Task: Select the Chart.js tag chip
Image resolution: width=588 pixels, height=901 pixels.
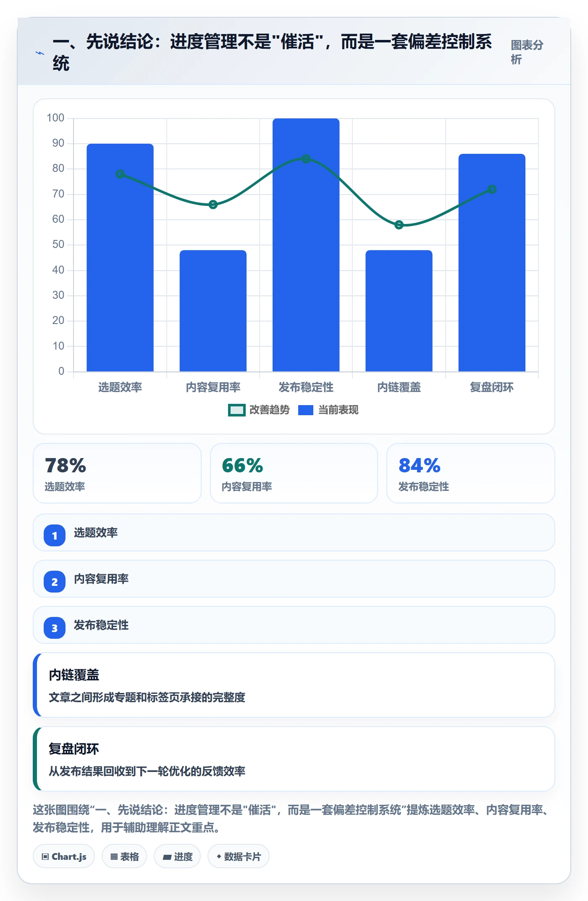Action: click(64, 856)
